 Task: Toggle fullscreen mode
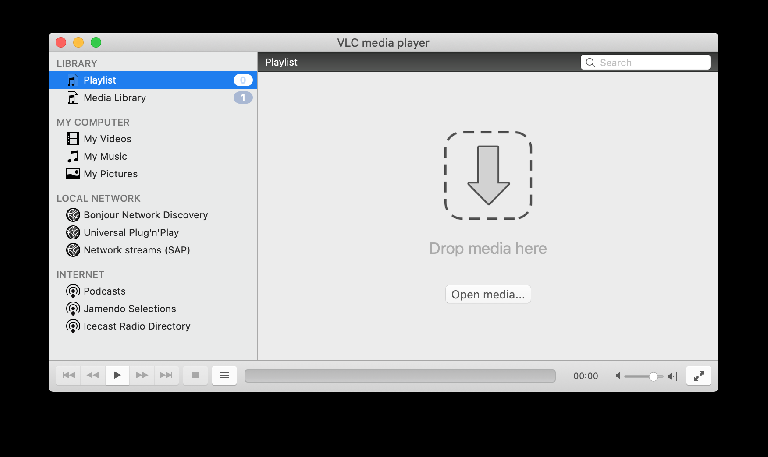698,376
